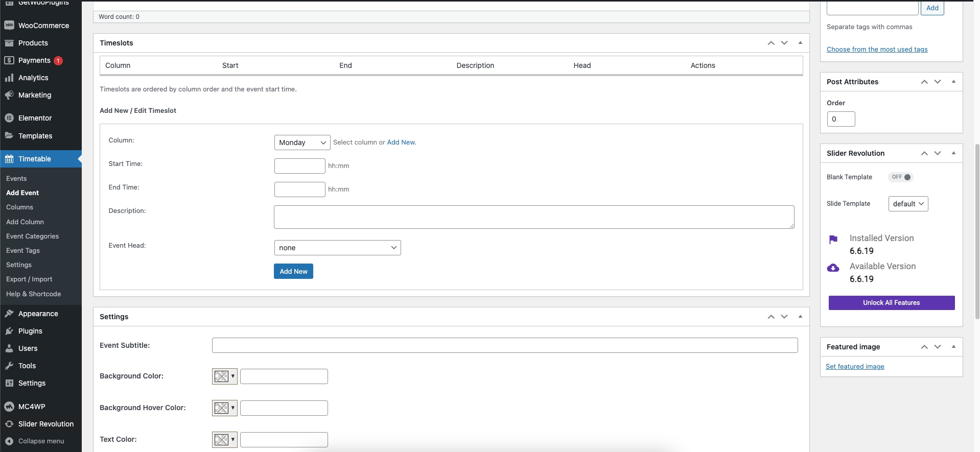Viewport: 980px width, 452px height.
Task: Open the Column dropdown showing Monday
Action: [x=302, y=142]
